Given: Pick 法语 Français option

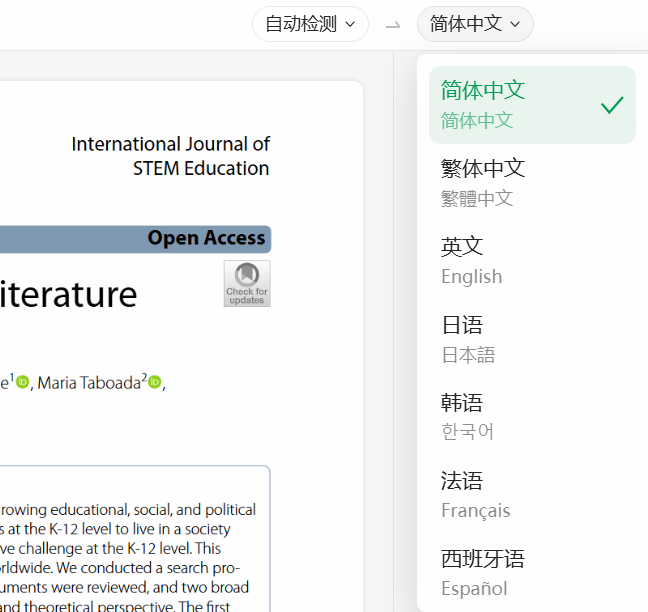Looking at the screenshot, I should click(532, 495).
